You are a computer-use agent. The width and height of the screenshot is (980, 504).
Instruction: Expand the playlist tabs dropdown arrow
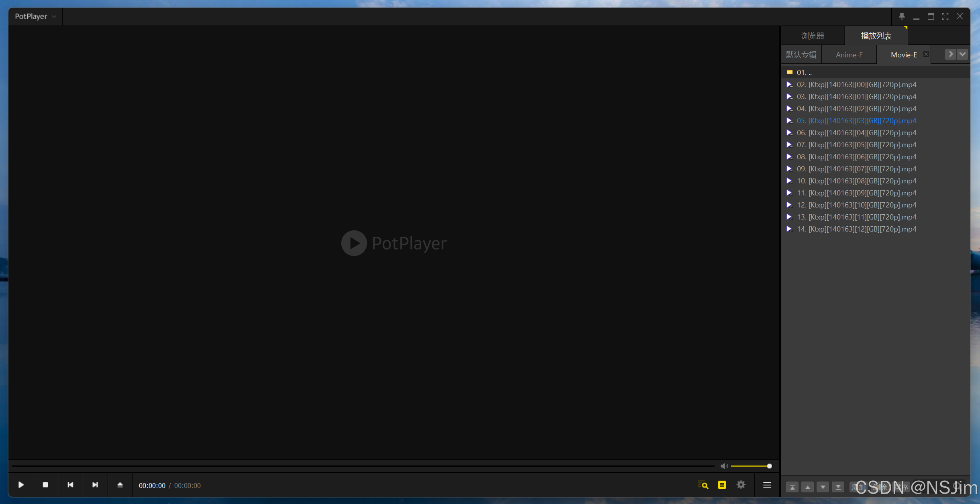[x=962, y=54]
